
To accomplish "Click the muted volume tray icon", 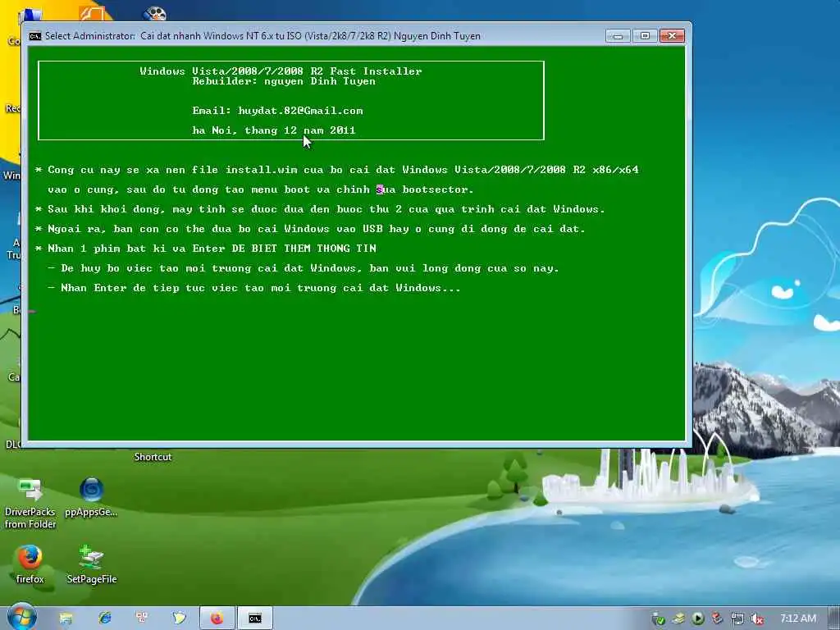I will coord(756,619).
